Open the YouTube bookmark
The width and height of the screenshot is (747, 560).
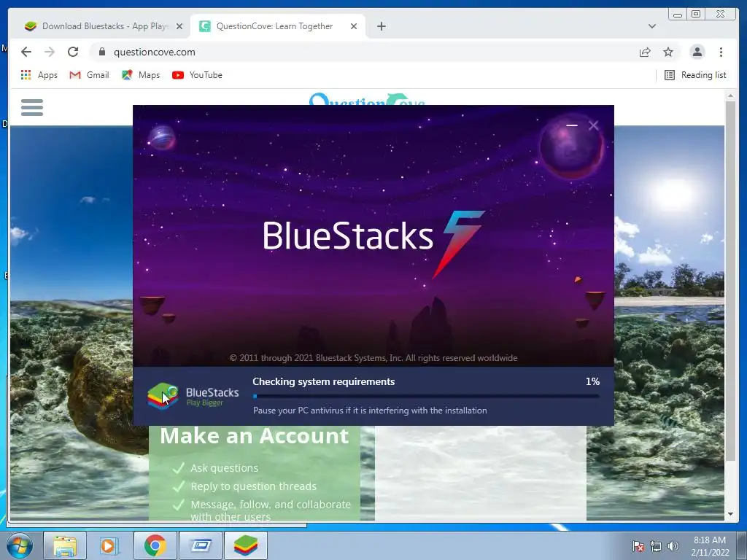coord(197,75)
